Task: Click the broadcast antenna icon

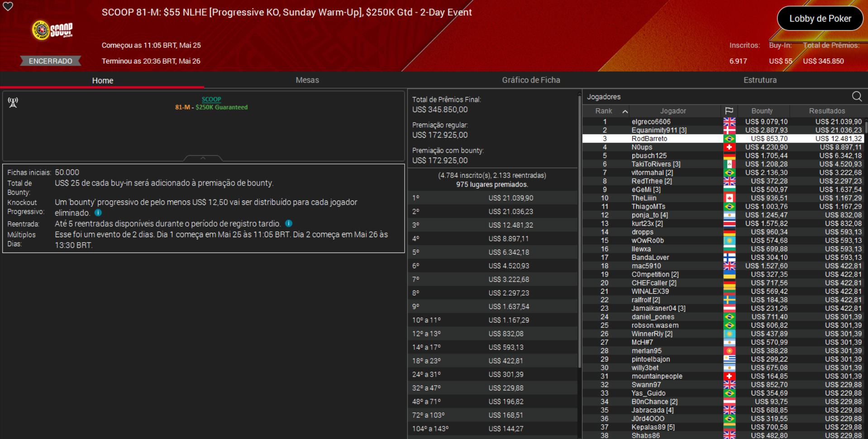Action: pos(13,103)
